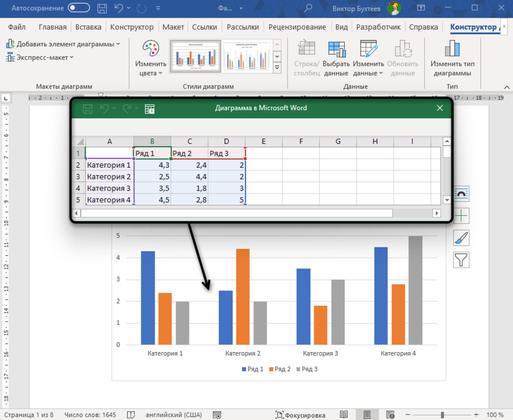The image size is (513, 420).
Task: Expand Quick Layout dropdown
Action: 40,57
